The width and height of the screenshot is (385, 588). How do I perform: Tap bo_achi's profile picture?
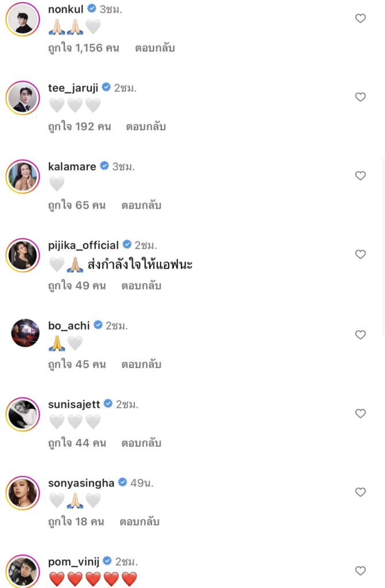pyautogui.click(x=25, y=333)
